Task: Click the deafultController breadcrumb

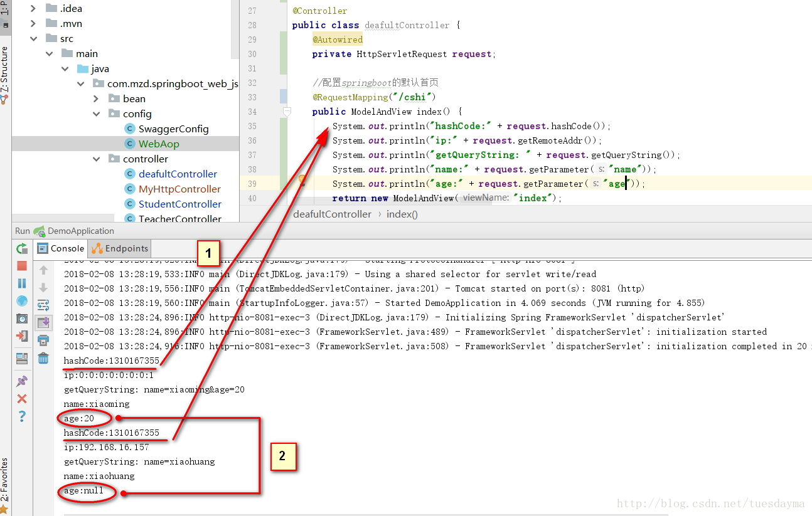Action: click(333, 214)
